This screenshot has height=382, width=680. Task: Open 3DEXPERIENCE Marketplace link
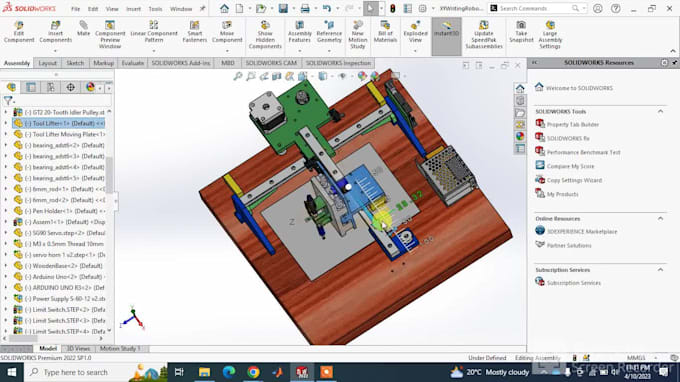click(x=582, y=232)
